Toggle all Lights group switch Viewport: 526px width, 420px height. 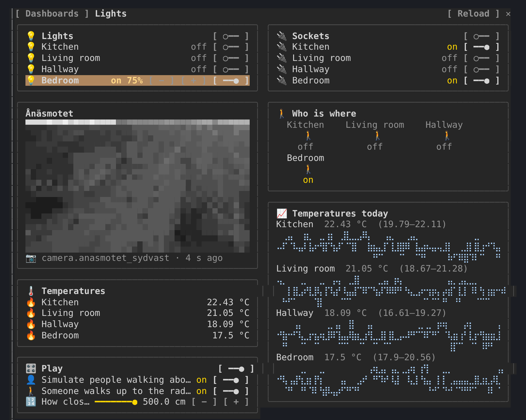coord(231,36)
